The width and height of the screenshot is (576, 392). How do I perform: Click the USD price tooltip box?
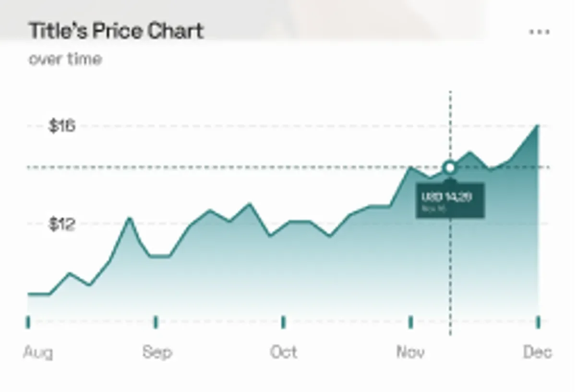(x=450, y=200)
